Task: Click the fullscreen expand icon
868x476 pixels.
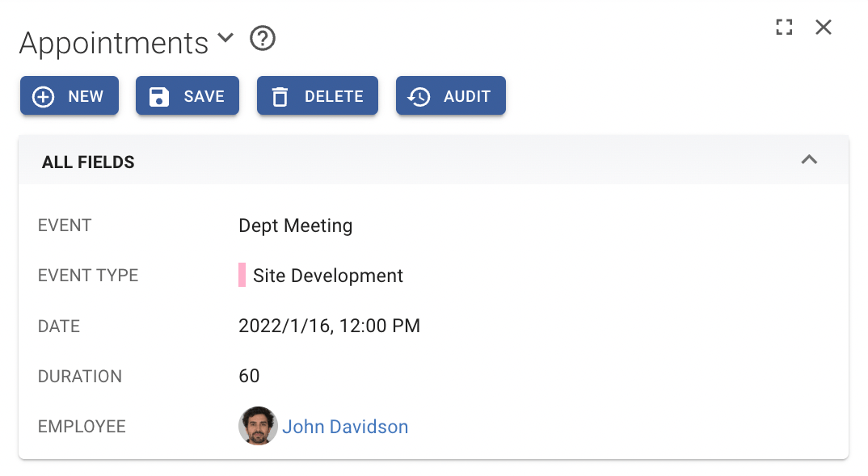Action: (x=784, y=27)
